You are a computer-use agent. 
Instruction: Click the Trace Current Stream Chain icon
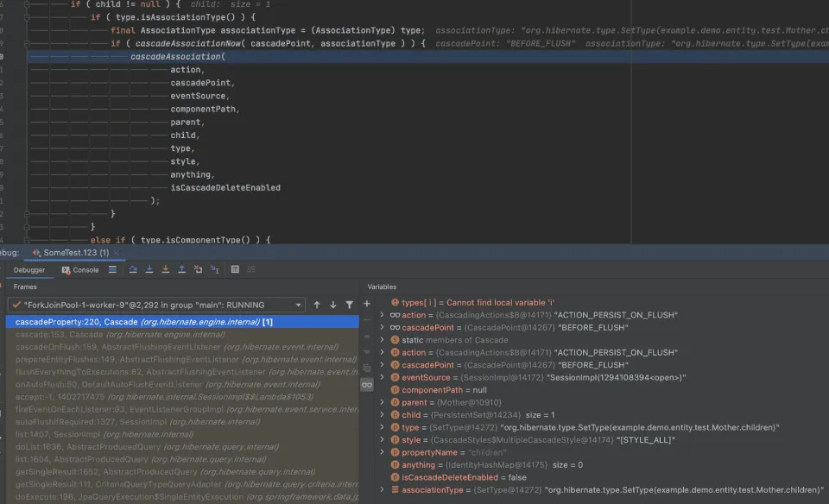click(x=251, y=269)
